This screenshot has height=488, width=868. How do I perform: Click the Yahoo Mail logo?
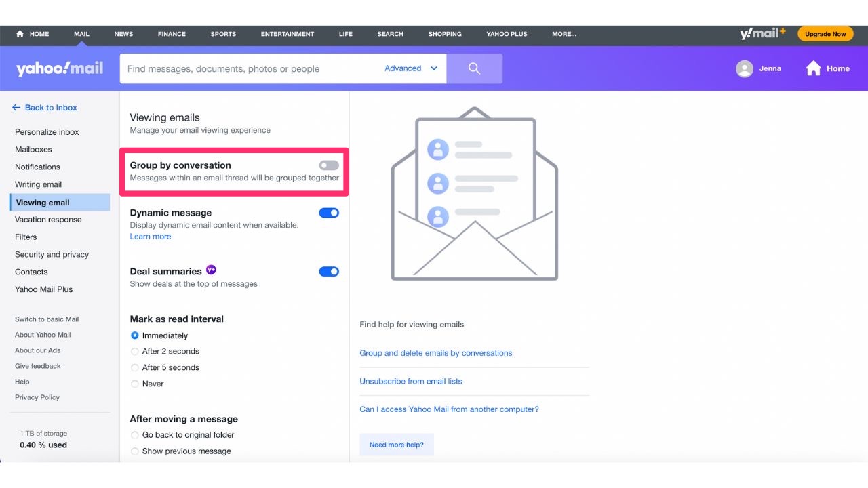click(x=60, y=68)
